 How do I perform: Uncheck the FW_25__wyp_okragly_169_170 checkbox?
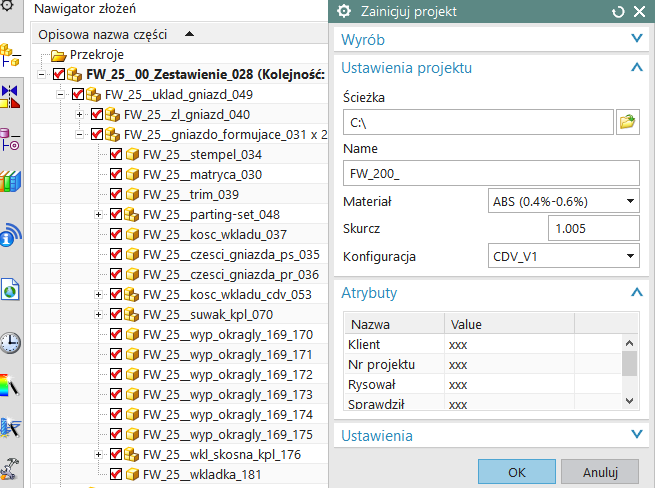click(116, 334)
